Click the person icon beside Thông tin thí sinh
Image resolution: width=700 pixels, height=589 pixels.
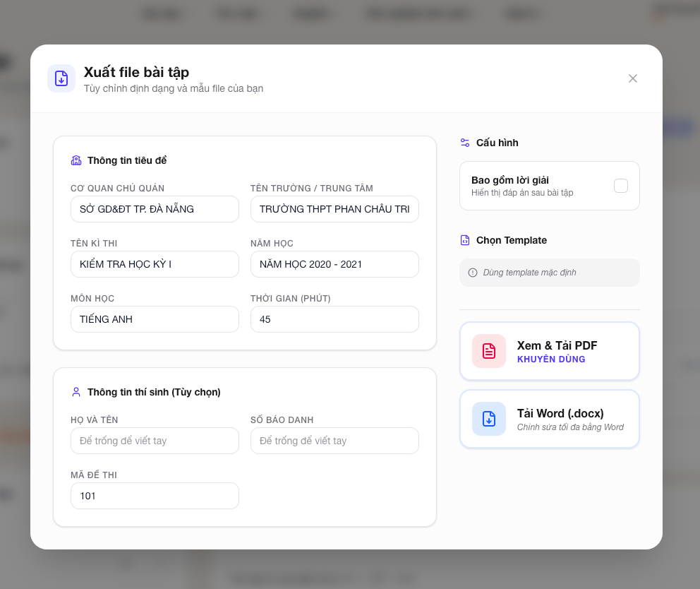click(76, 392)
